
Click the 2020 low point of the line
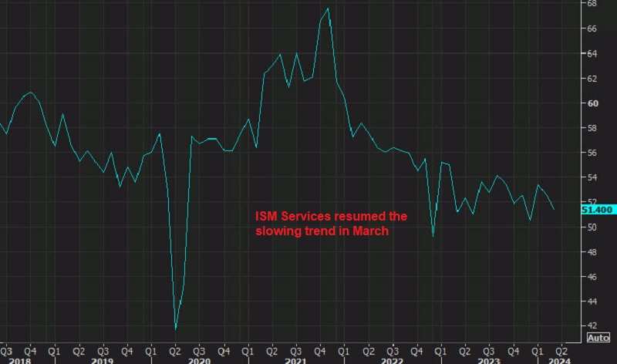pos(176,329)
